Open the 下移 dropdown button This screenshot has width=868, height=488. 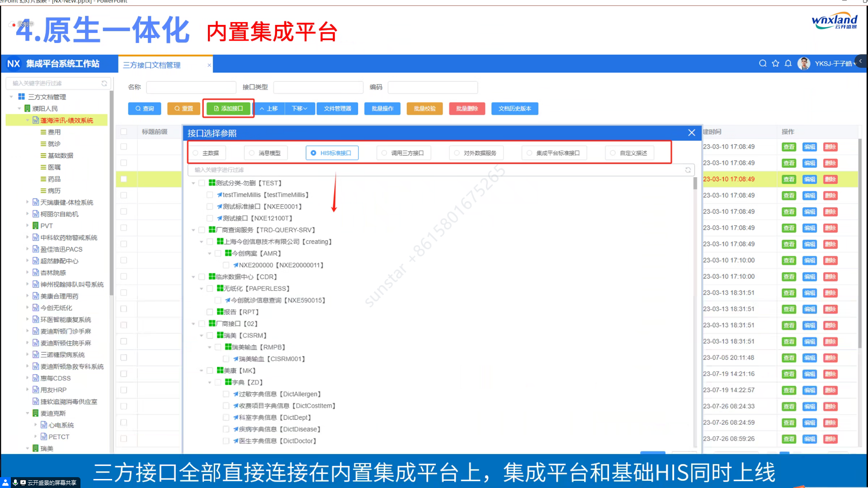pos(299,108)
